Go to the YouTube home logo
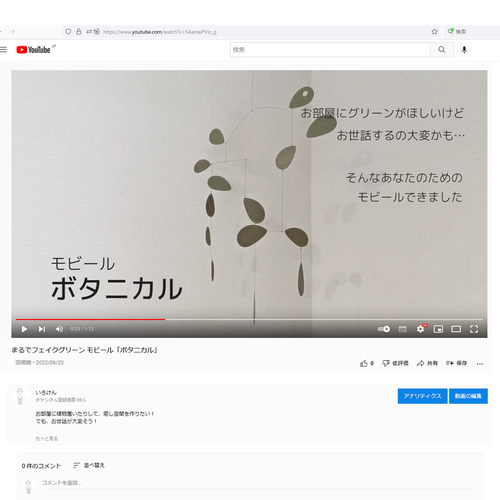 33,50
